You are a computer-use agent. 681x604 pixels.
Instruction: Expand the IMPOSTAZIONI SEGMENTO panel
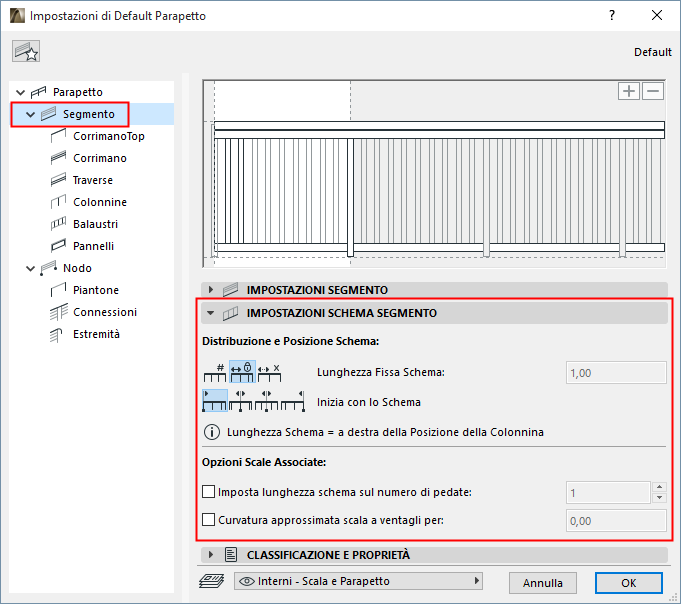tap(211, 290)
